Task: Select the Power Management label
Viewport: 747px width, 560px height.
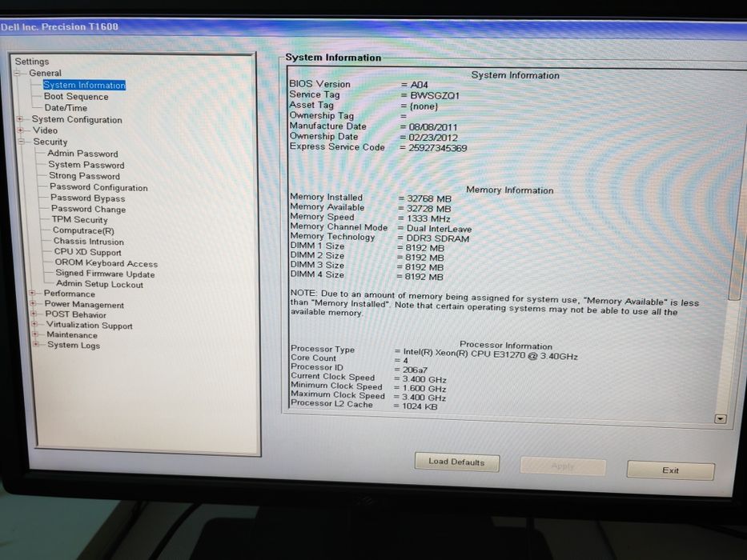Action: pyautogui.click(x=84, y=304)
